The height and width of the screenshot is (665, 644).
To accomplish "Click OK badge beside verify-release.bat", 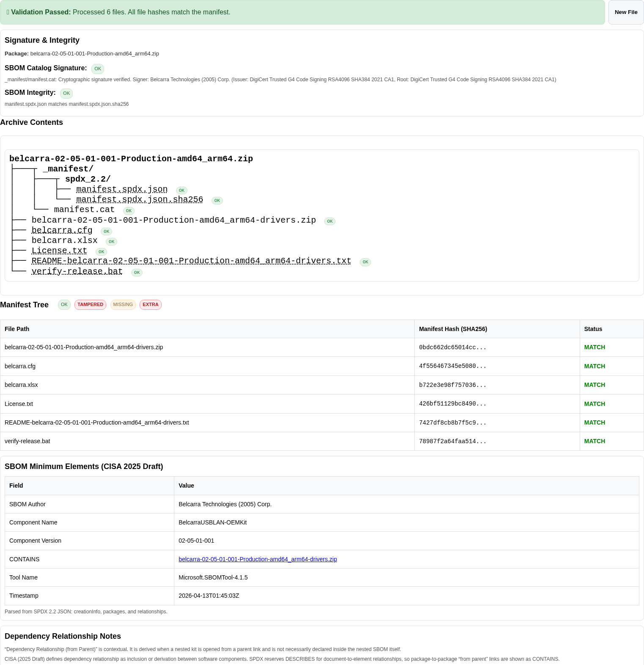I will coord(137,273).
